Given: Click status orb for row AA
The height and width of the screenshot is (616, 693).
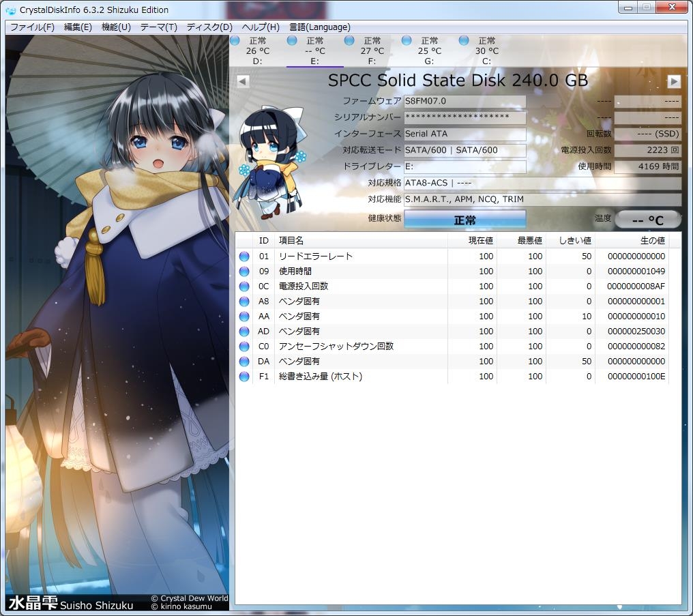Looking at the screenshot, I should click(x=244, y=317).
